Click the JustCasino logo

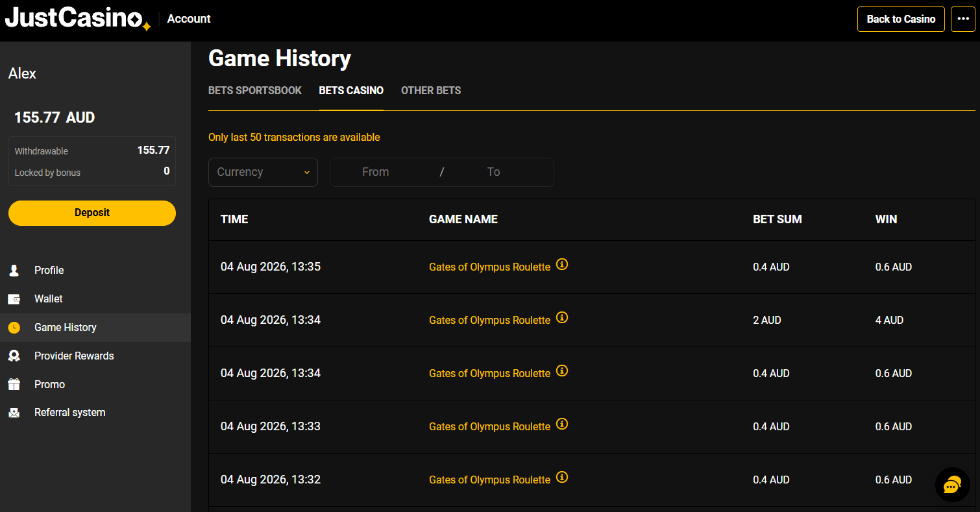79,18
